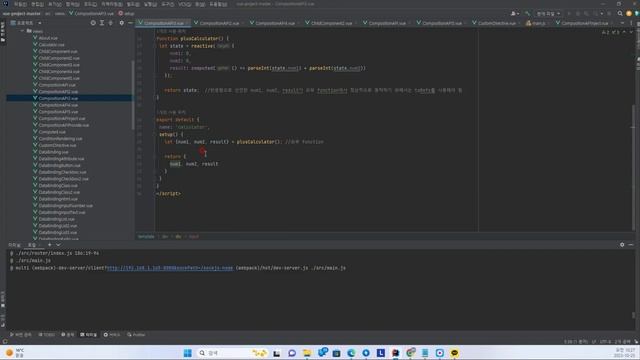Open the Profiler tool window tab
Image resolution: width=640 pixels, height=360 pixels.
pos(136,335)
